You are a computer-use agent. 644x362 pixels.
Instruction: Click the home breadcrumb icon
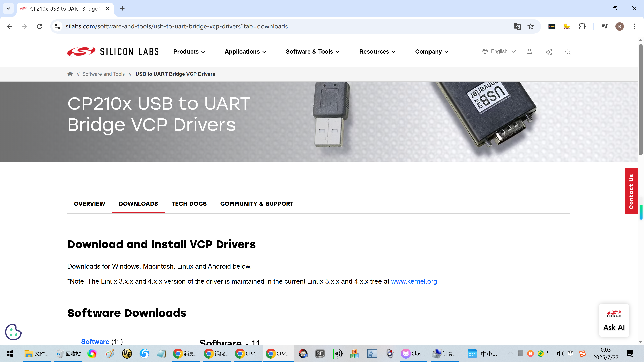coord(70,74)
